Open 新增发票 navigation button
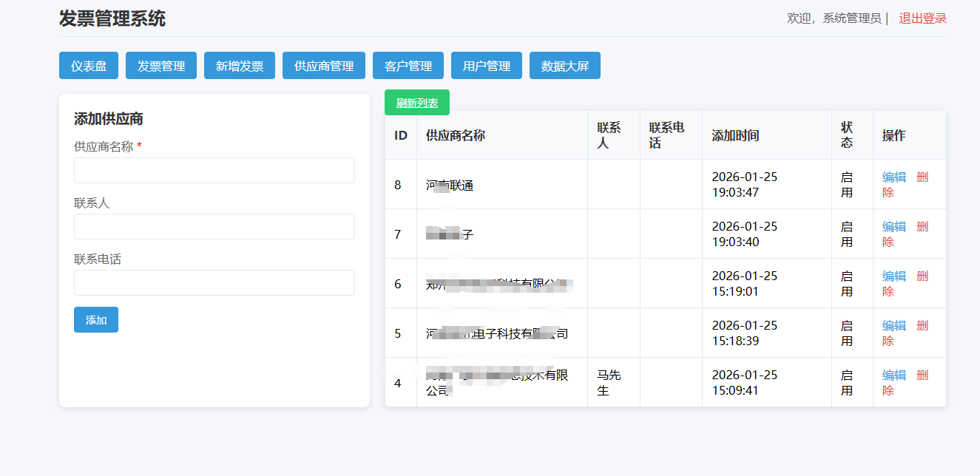 240,66
